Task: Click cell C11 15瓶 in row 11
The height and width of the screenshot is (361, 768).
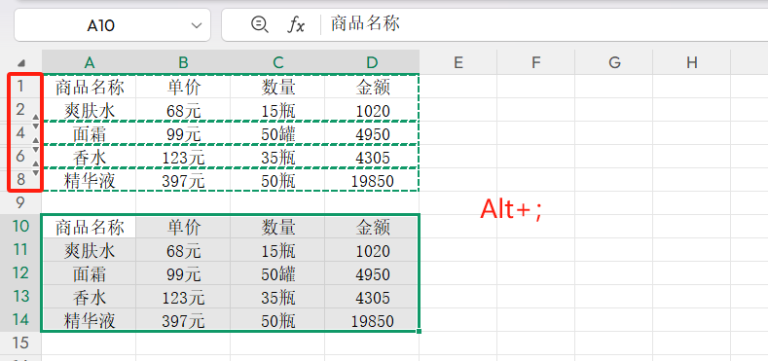Action: point(278,250)
